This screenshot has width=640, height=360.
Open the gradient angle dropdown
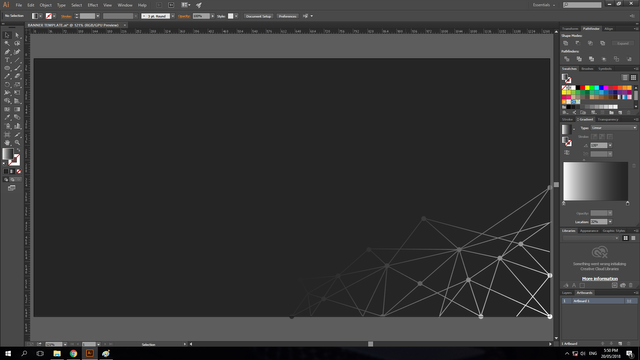click(610, 145)
